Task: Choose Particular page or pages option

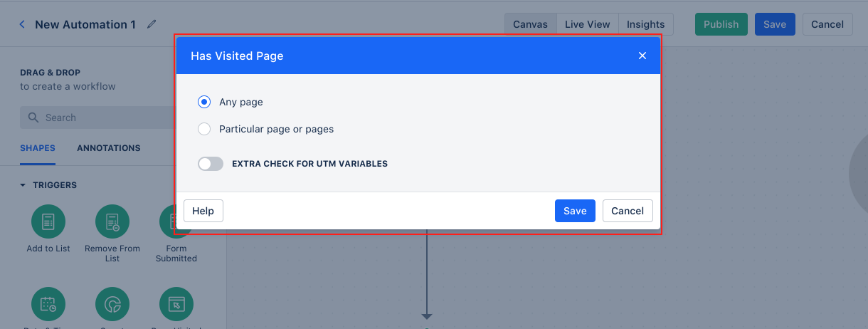Action: tap(204, 129)
